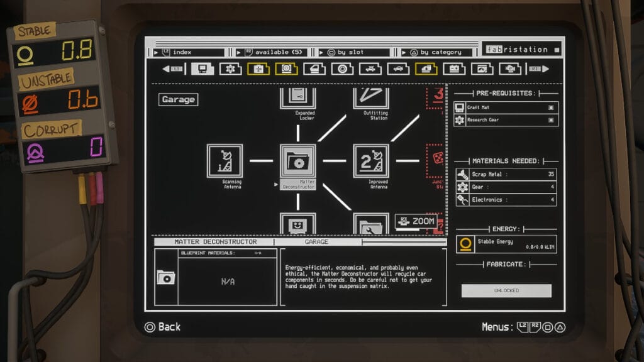Viewport: 644px width, 362px height.
Task: Click the Back button
Action: point(163,327)
